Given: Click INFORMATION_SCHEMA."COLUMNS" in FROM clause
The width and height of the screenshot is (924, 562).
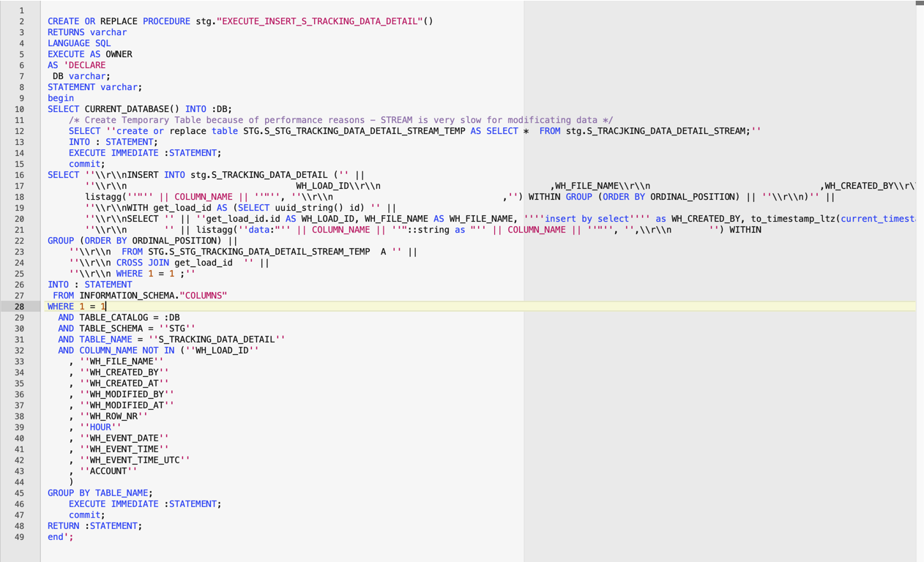Looking at the screenshot, I should coord(153,296).
